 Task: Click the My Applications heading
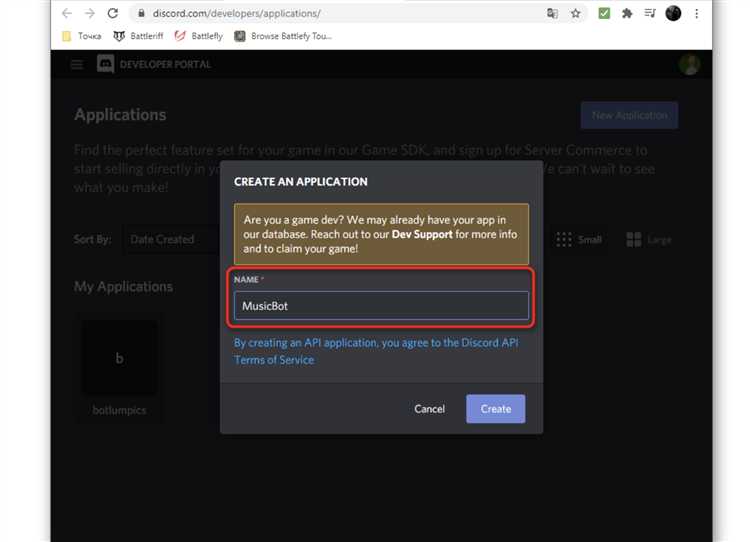click(123, 287)
